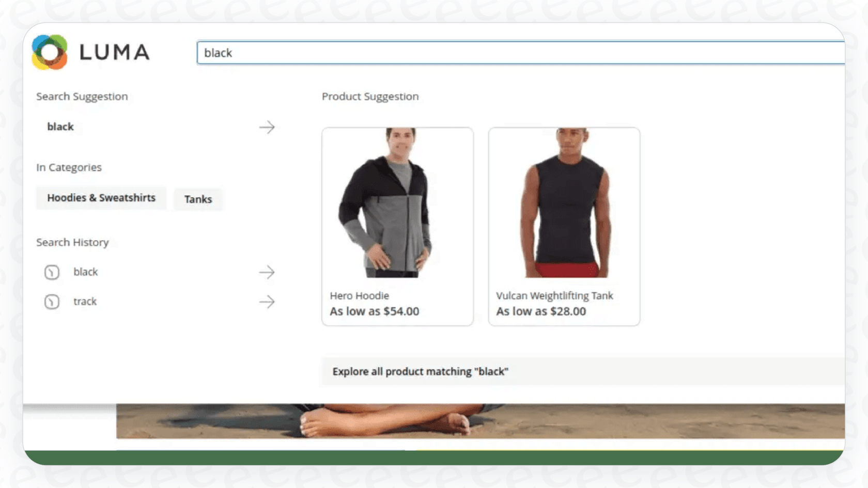Click the Luma logo
Screen dimensions: 868x488
coord(90,52)
